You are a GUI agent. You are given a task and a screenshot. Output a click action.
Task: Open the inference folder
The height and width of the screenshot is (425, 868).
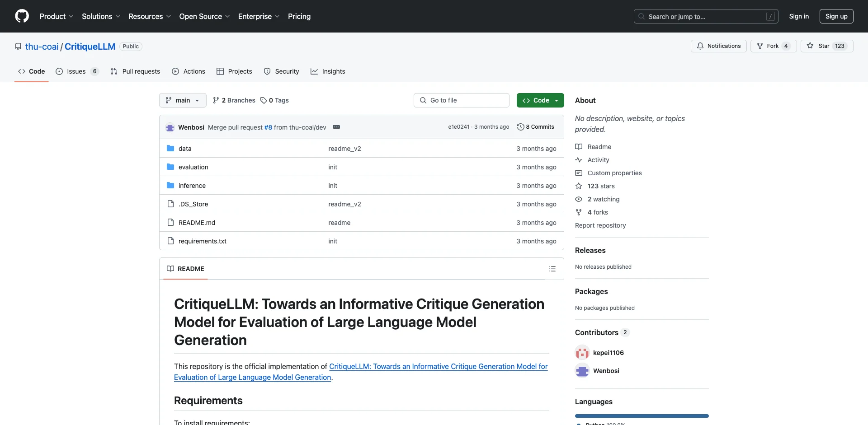pyautogui.click(x=192, y=186)
